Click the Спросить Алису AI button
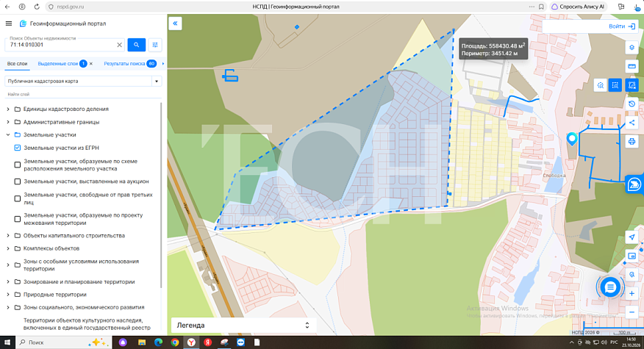This screenshot has width=644, height=349. 579,7
